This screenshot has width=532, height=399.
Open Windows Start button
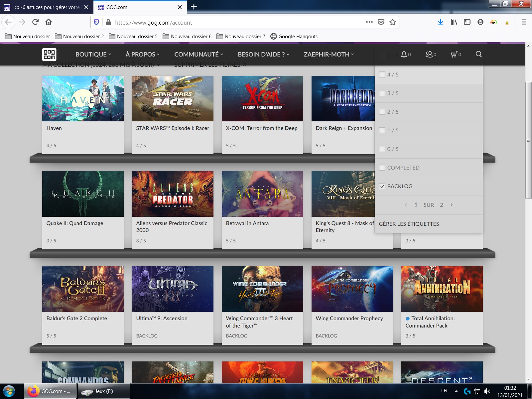point(9,391)
